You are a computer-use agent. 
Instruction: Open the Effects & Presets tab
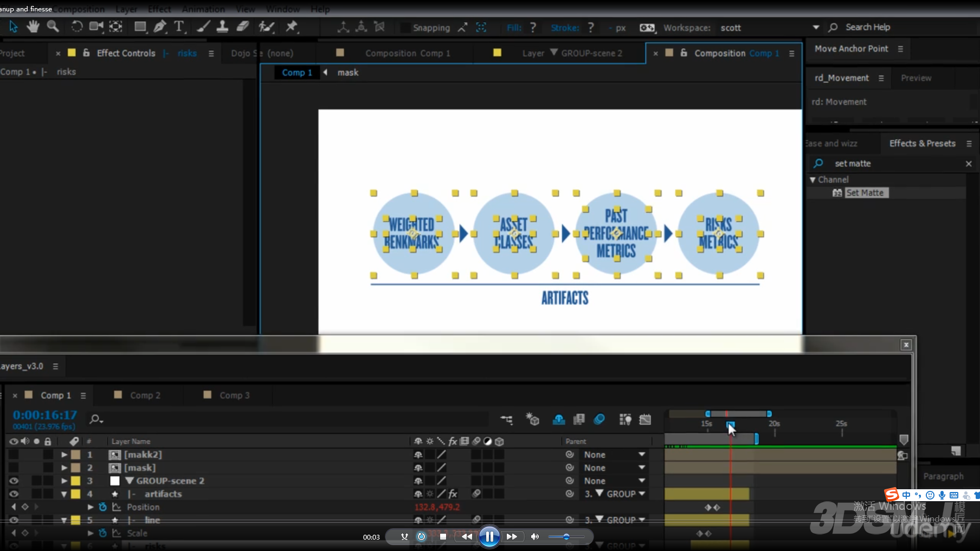point(922,144)
